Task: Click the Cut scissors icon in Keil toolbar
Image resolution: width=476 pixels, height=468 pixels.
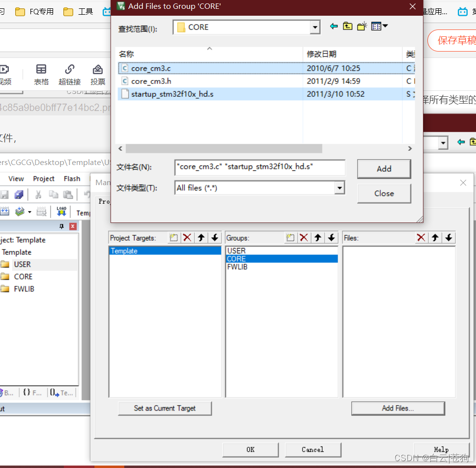Action: coord(38,194)
